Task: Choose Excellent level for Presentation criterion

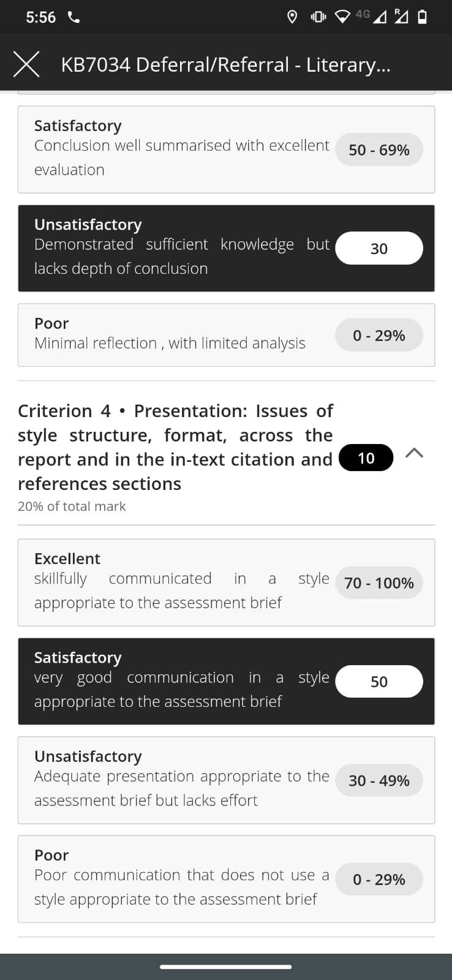Action: point(226,582)
